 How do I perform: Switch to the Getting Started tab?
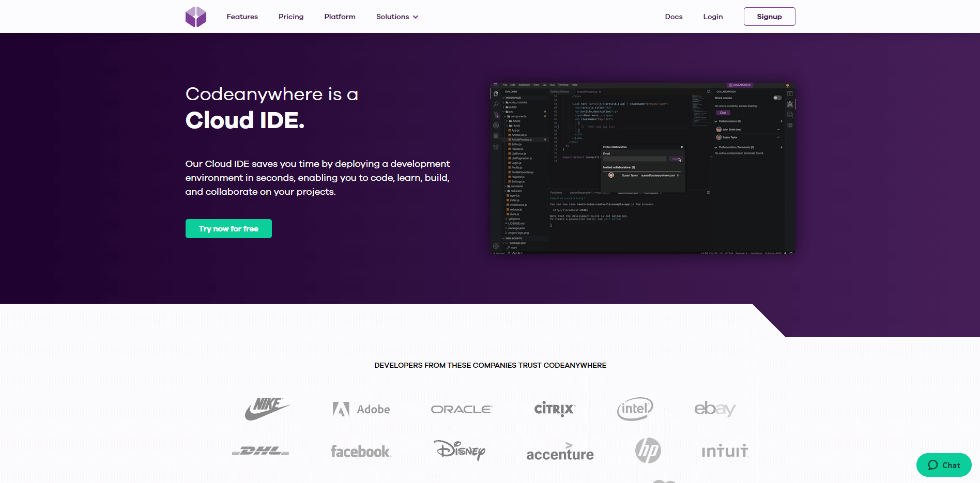click(x=560, y=91)
